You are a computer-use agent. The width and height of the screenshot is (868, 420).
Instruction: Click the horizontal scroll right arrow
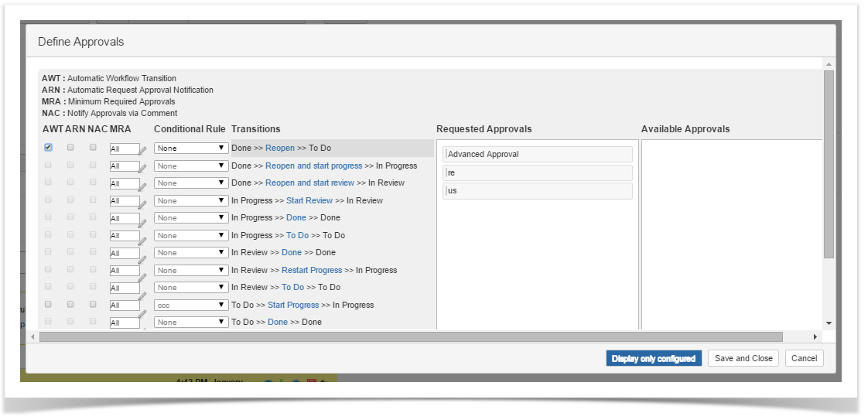(815, 337)
